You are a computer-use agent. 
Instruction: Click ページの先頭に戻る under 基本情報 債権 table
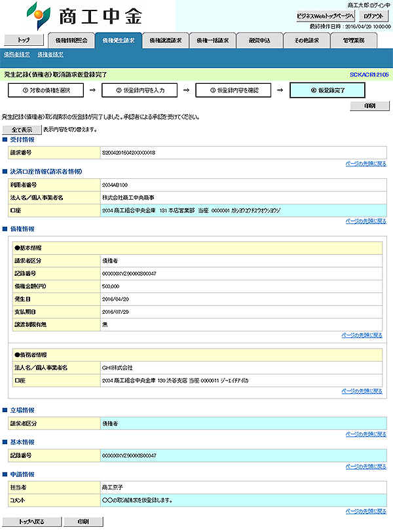coord(362,335)
